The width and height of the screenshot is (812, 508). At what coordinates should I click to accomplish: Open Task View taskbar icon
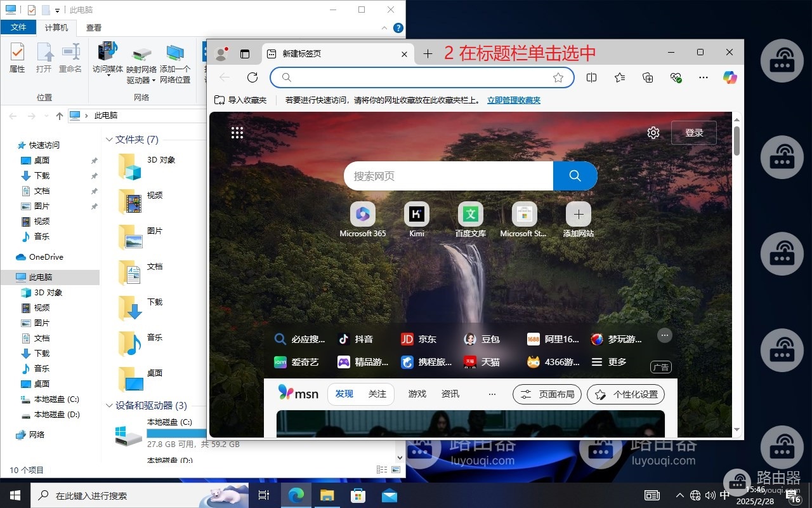point(264,495)
